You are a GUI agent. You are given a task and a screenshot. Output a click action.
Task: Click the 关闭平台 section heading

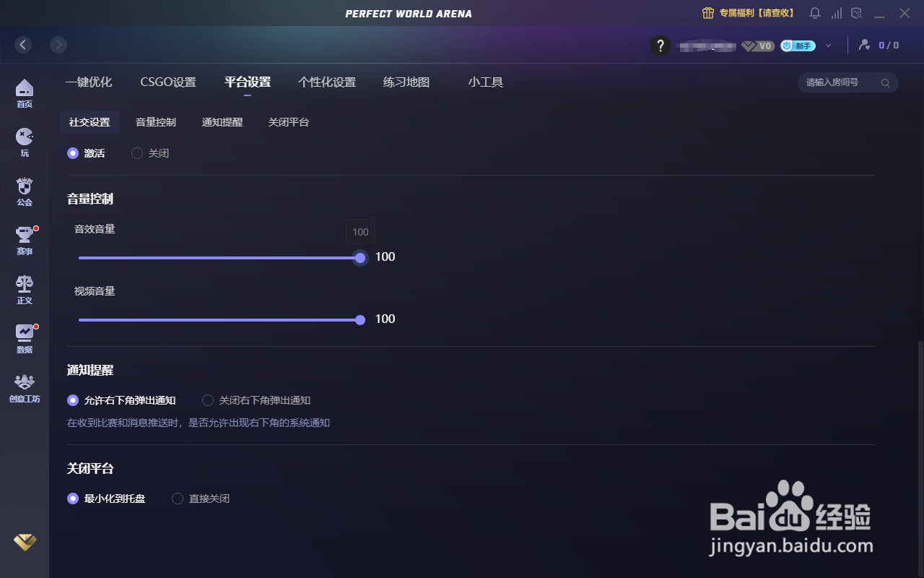click(x=90, y=468)
